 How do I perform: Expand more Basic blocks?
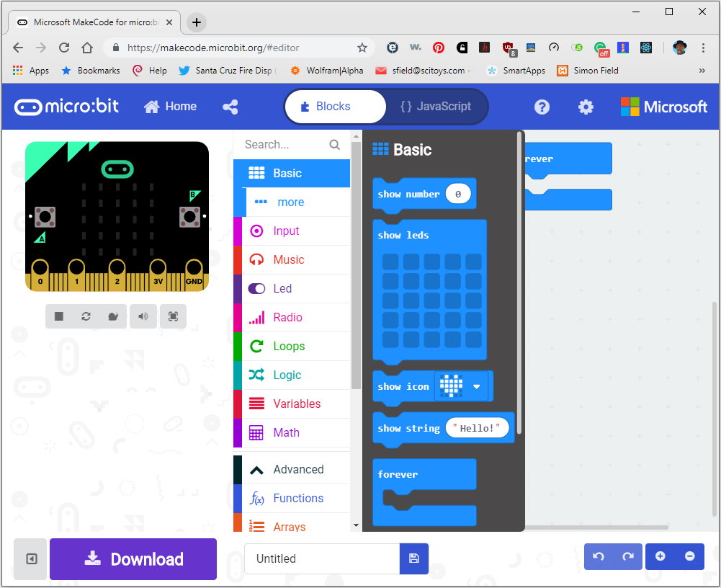pyautogui.click(x=292, y=202)
